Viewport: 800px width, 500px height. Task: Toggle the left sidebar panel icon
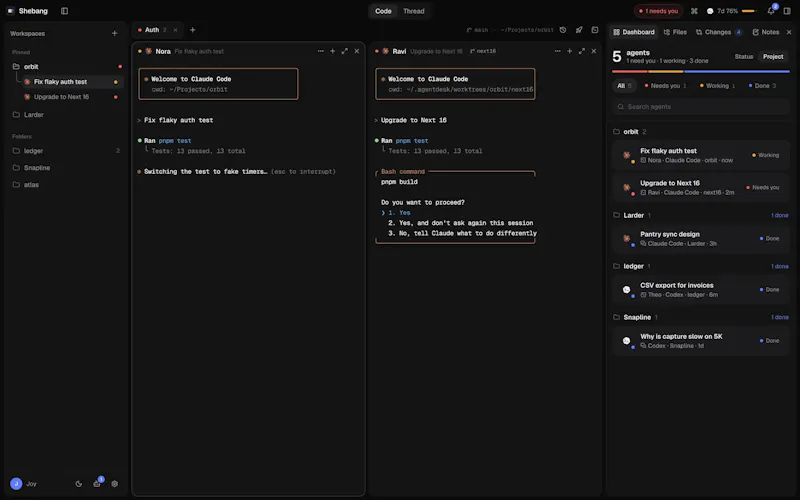click(64, 11)
